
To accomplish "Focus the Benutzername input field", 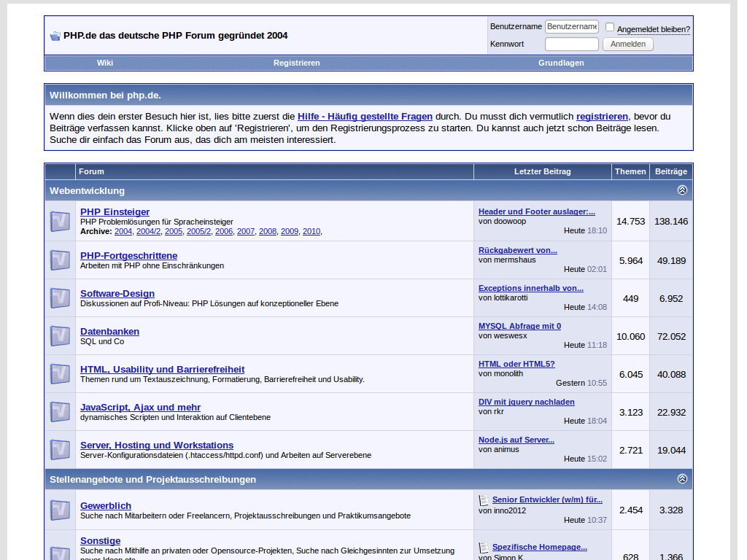I will coord(572,27).
